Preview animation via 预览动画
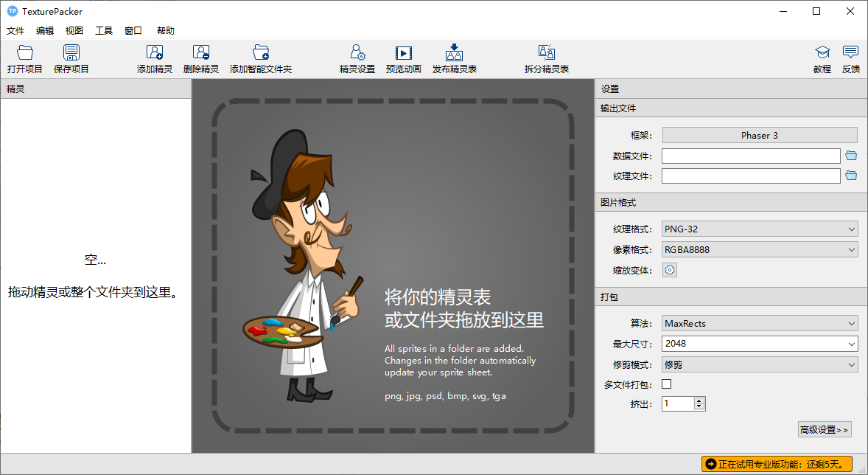The width and height of the screenshot is (868, 475). (x=404, y=59)
